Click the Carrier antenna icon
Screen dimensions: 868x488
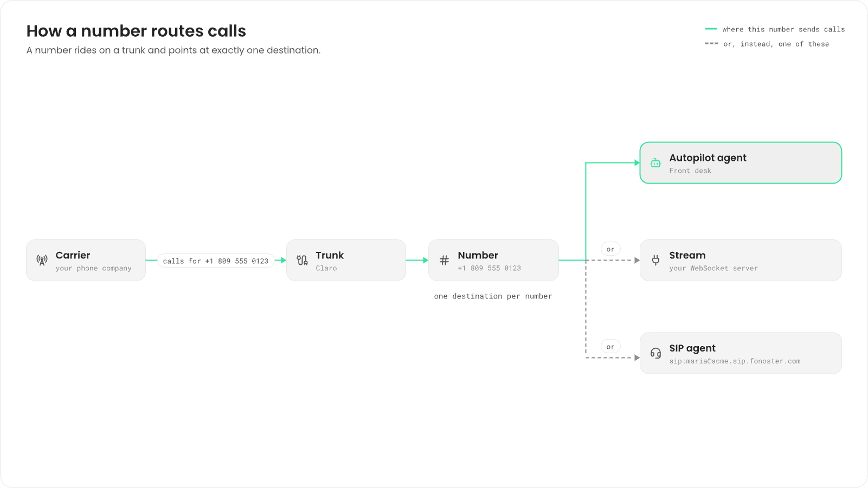point(42,260)
